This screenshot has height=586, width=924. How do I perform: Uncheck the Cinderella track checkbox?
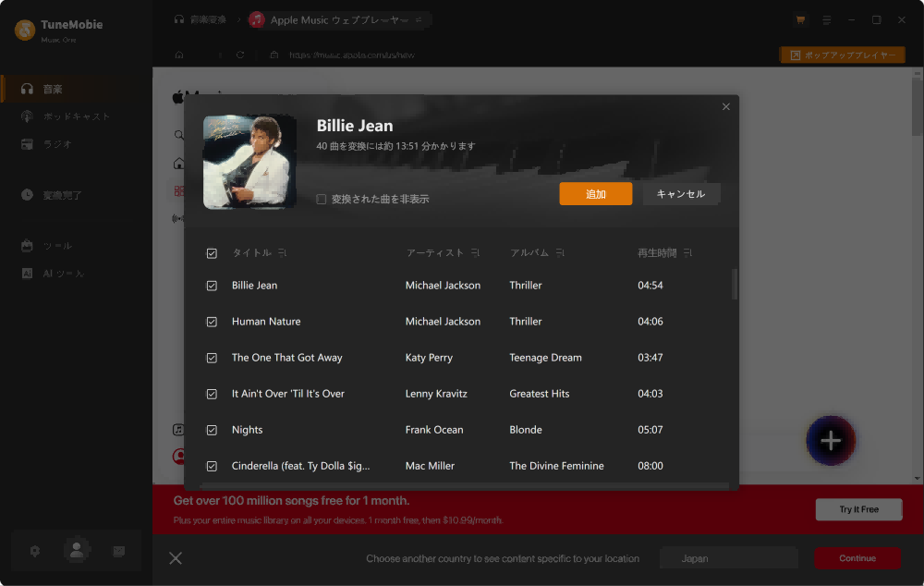click(212, 467)
